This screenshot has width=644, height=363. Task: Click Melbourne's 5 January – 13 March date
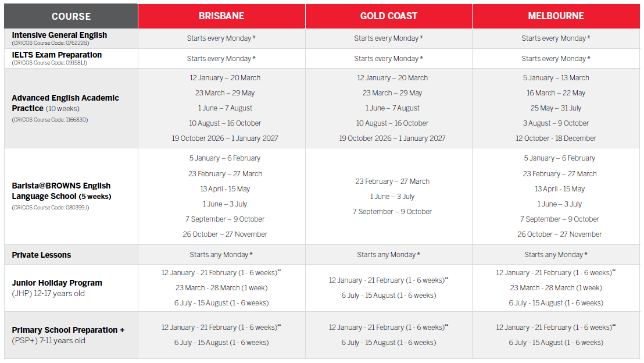pos(556,78)
